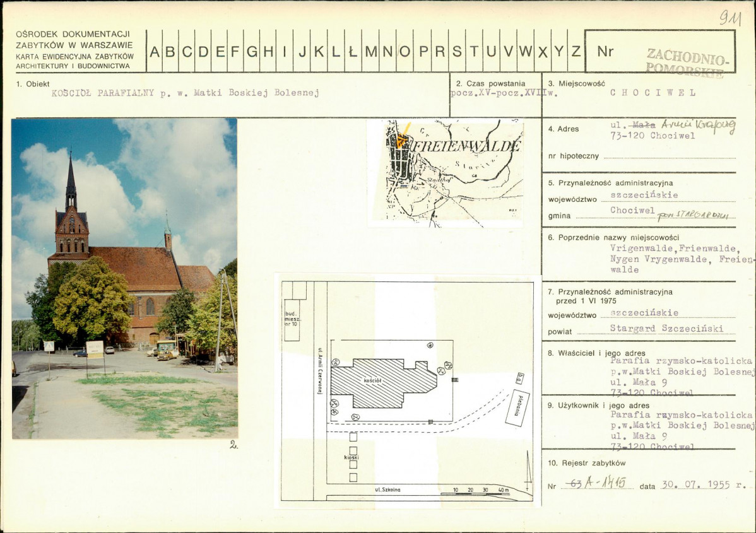Click the Obiekt field church name text

pos(185,93)
